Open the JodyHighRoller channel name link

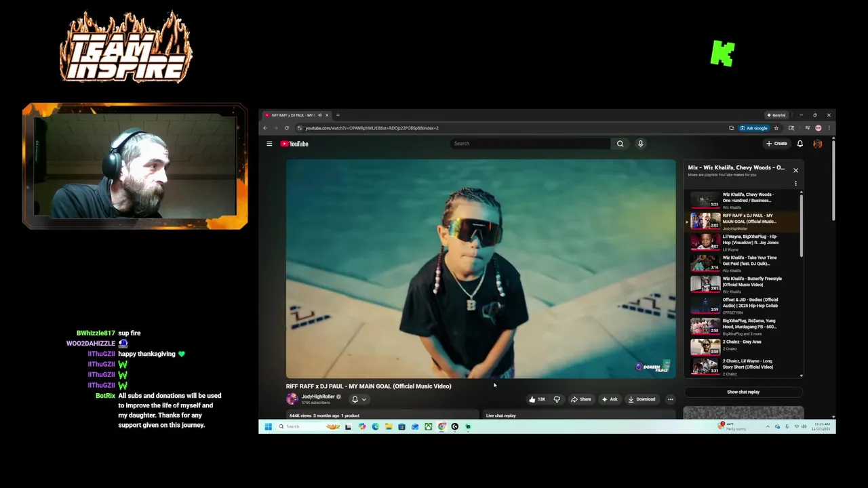coord(318,396)
